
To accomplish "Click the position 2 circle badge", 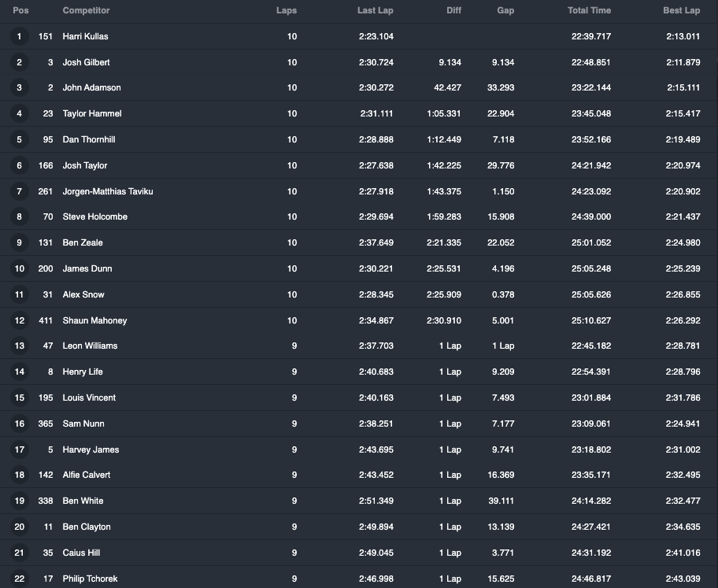I will 19,62.
